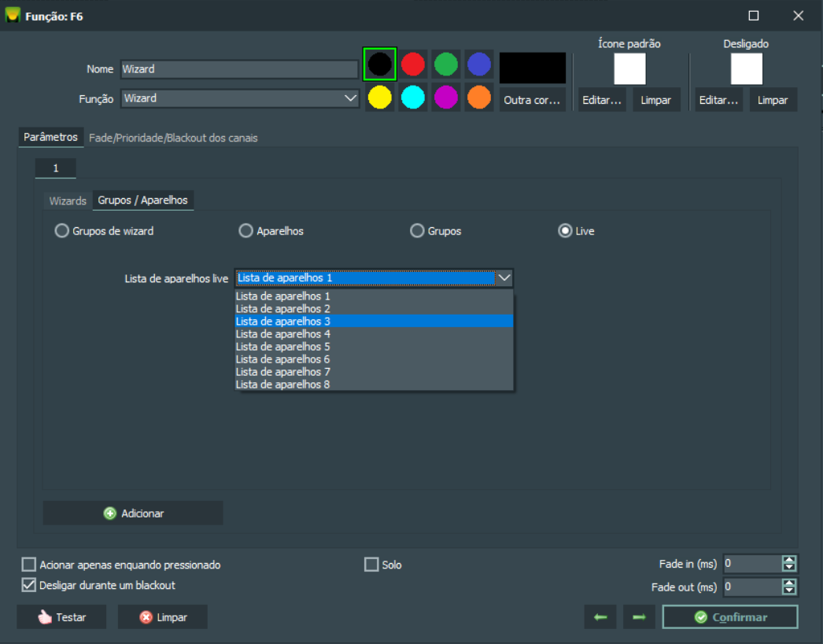Click the app icon in title bar
The image size is (823, 644).
[13, 15]
